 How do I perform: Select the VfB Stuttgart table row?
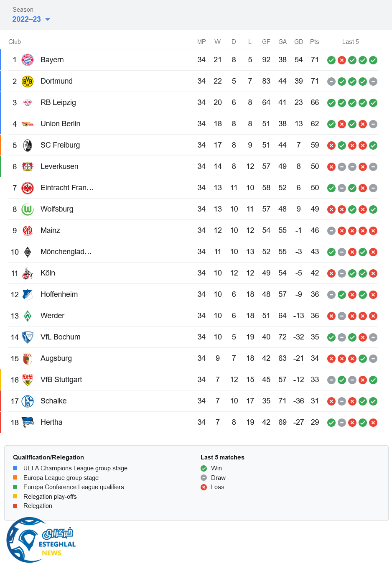(x=192, y=380)
